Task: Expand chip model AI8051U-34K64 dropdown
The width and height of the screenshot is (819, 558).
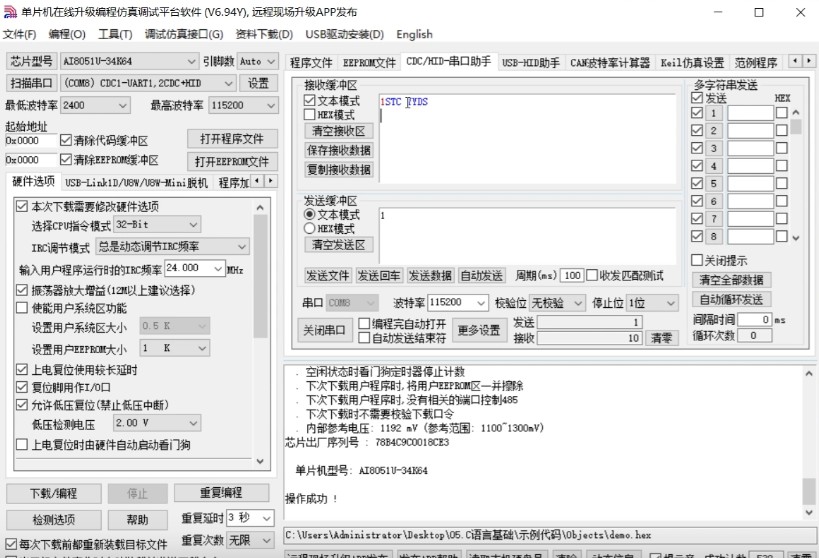Action: tap(191, 62)
